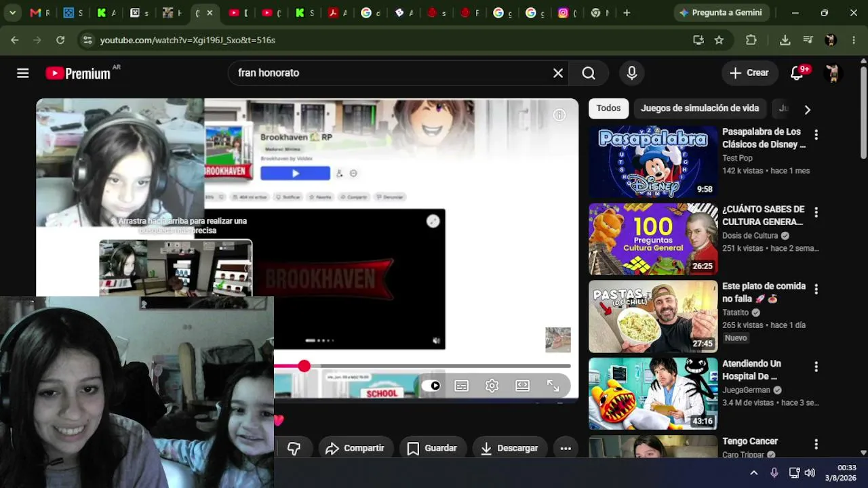This screenshot has height=488, width=868.
Task: Dislike the video
Action: (x=294, y=448)
